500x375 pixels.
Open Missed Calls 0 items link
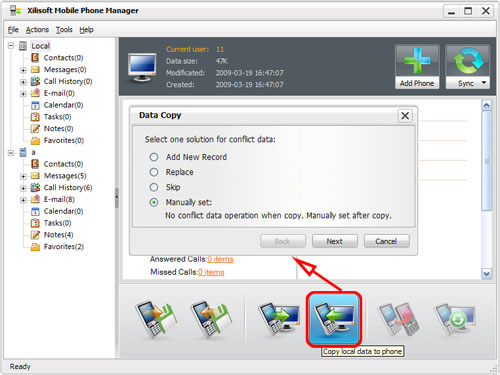tap(211, 272)
